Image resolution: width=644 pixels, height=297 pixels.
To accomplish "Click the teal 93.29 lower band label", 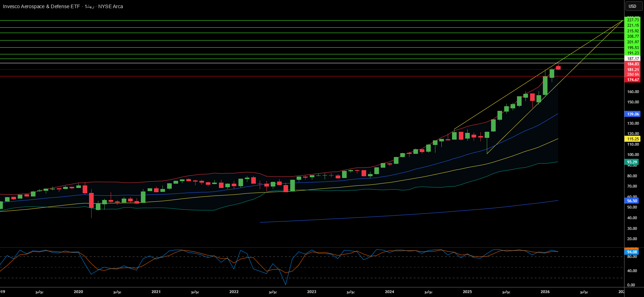I will click(633, 162).
